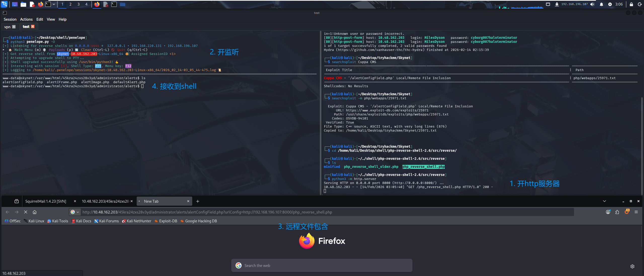Open new tab with plus icon
Image resolution: width=644 pixels, height=276 pixels.
(x=198, y=201)
